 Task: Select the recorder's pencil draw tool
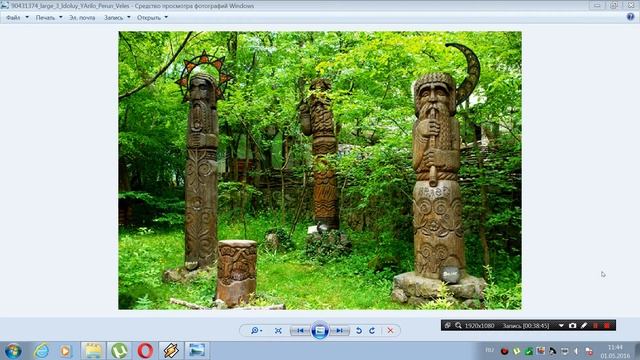coord(584,325)
